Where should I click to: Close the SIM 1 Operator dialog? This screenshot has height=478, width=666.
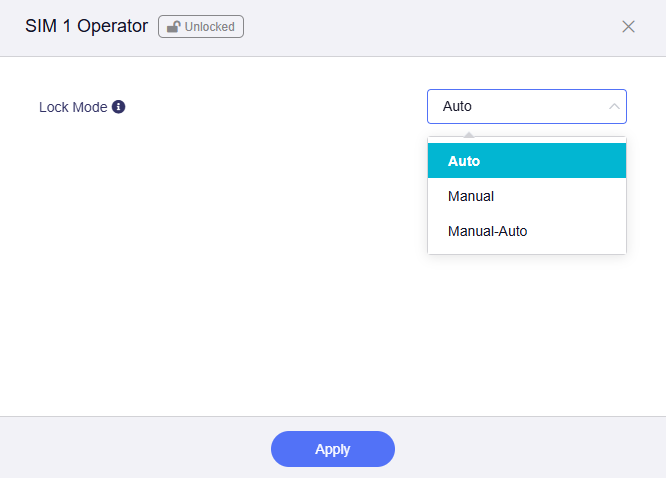coord(628,26)
